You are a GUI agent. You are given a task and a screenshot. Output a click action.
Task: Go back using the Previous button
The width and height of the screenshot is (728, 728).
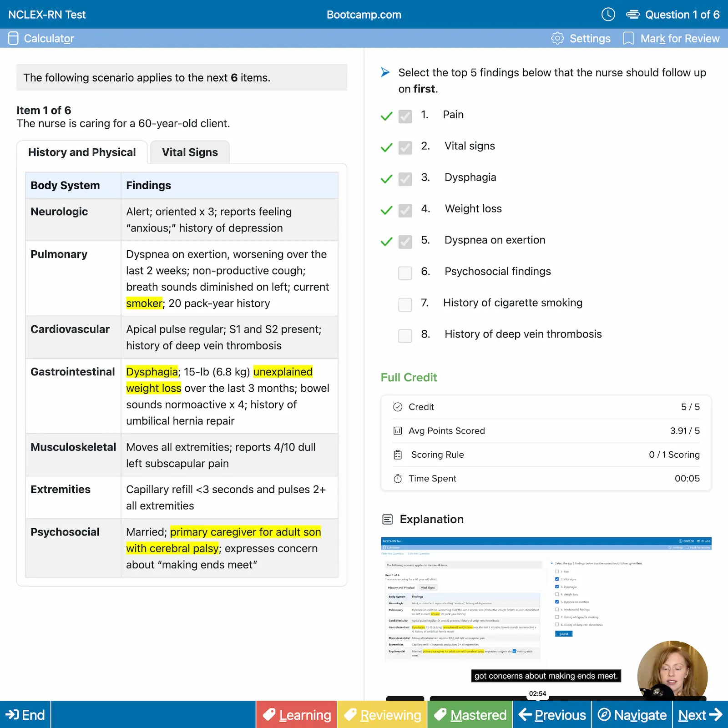(552, 714)
